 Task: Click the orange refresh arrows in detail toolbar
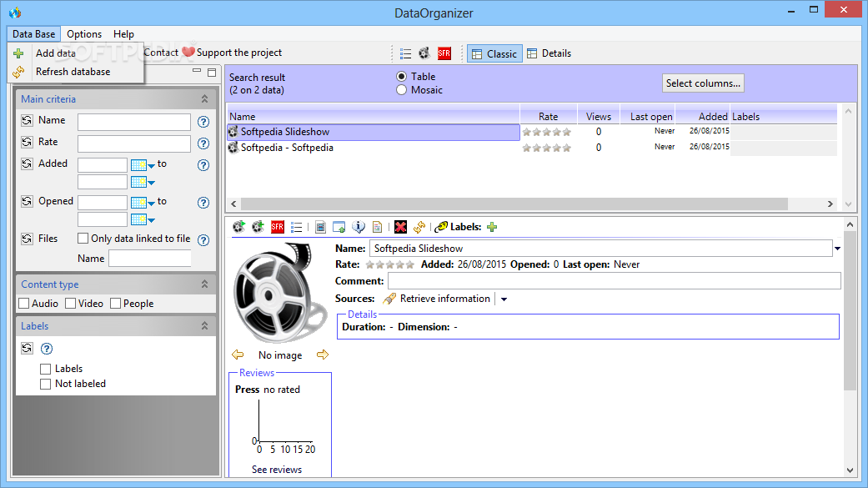pos(419,227)
